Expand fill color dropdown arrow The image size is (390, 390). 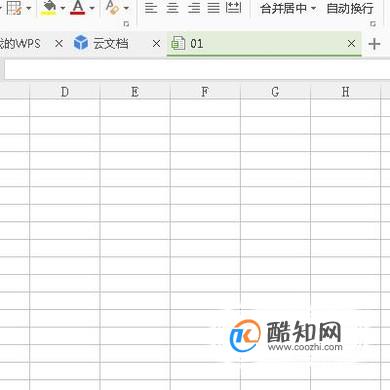click(62, 8)
